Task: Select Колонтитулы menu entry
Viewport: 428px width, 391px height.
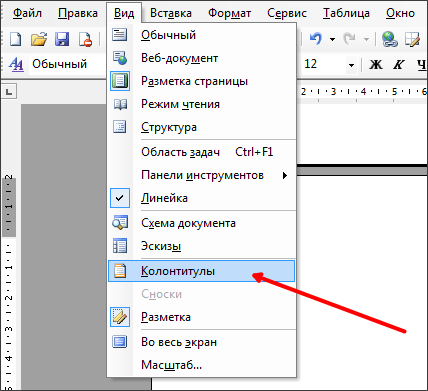Action: (x=202, y=271)
